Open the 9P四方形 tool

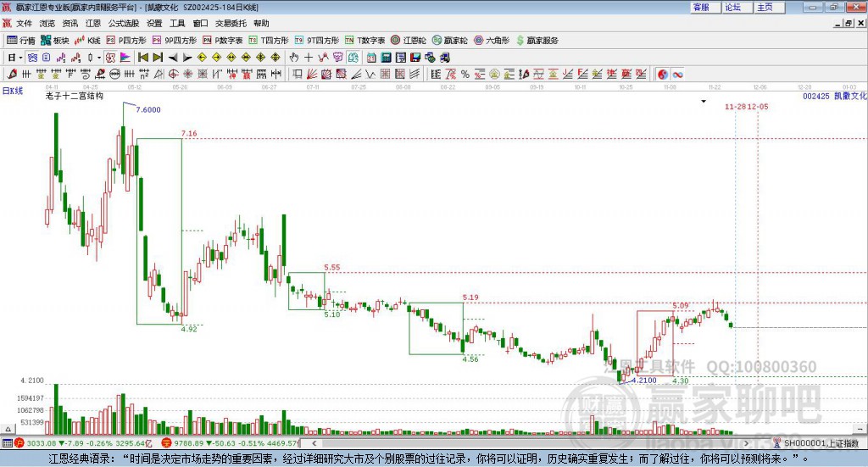[x=175, y=41]
